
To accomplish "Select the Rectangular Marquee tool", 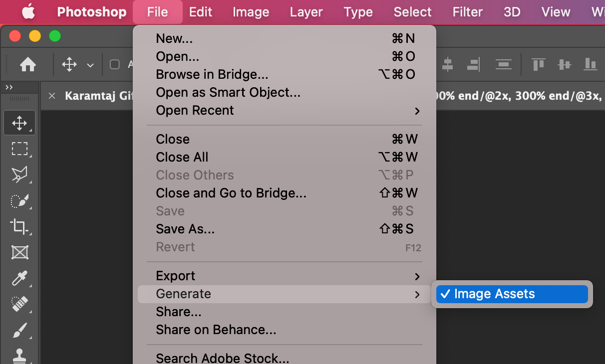I will click(19, 149).
